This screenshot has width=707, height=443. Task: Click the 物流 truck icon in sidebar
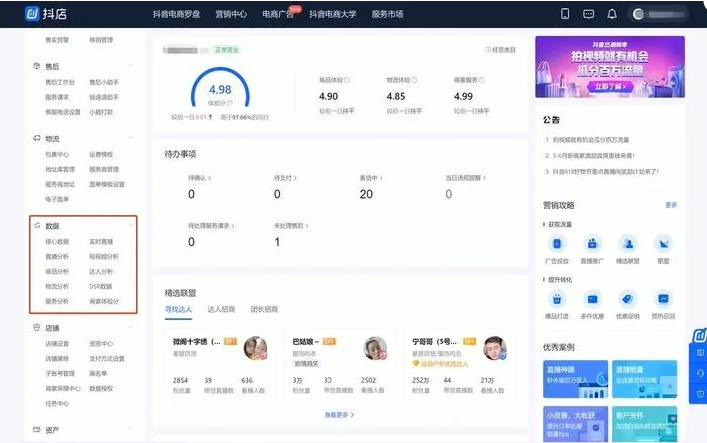click(37, 138)
